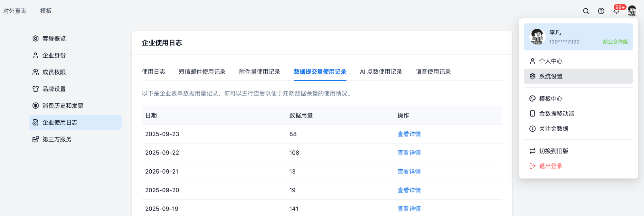Select 切换到旧版 from the menu
This screenshot has height=216, width=644.
pyautogui.click(x=554, y=151)
